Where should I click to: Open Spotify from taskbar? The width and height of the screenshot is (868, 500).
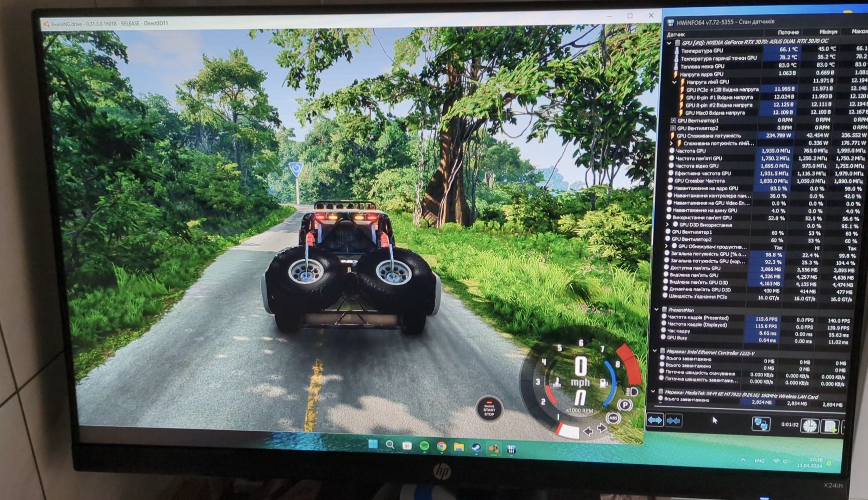click(x=424, y=446)
